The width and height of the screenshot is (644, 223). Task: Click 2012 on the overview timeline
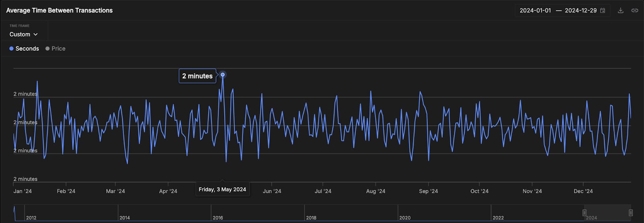point(31,218)
